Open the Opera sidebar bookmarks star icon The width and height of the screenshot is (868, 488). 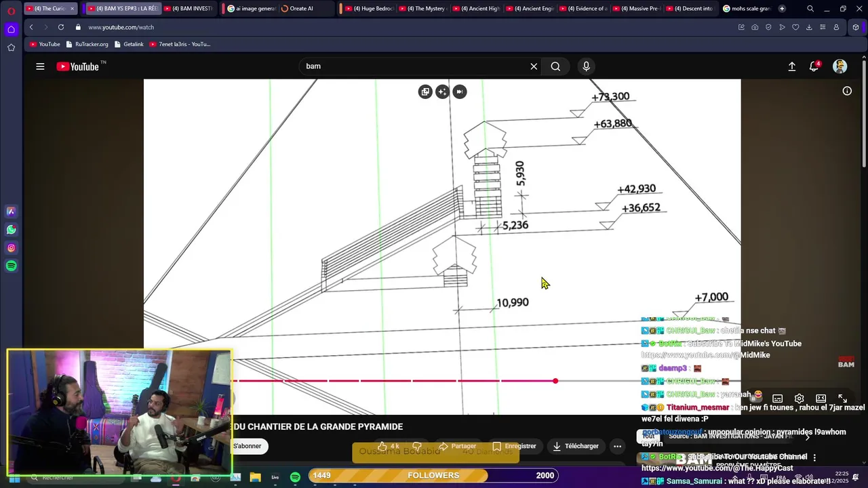(x=11, y=47)
